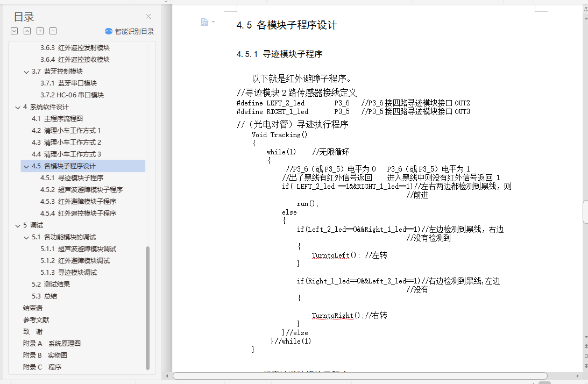588x384 pixels.
Task: Click the TurntoLeft() code line
Action: pyautogui.click(x=349, y=255)
